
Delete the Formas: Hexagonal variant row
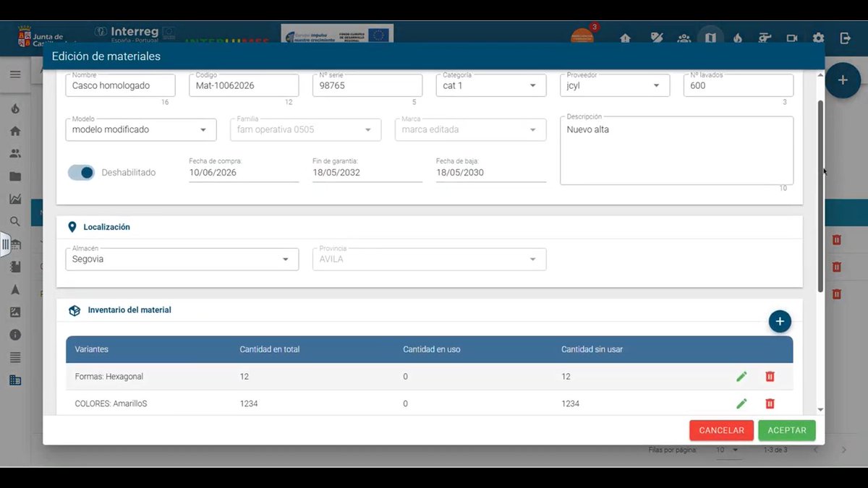pos(770,377)
